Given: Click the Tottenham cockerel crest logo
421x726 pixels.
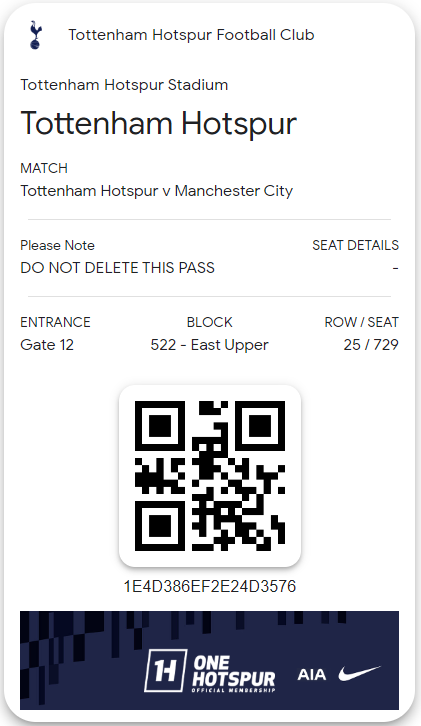Looking at the screenshot, I should pos(35,35).
